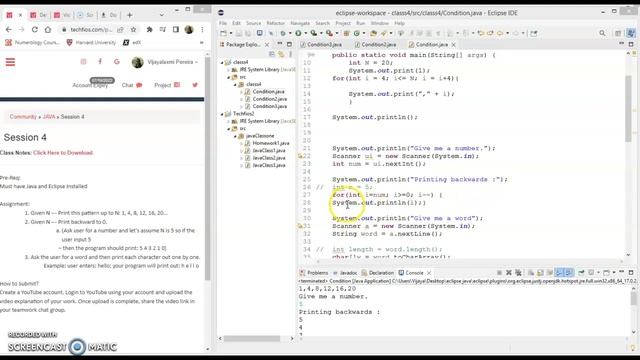The image size is (640, 360).
Task: Open Eclipse File menu
Action: pos(223,23)
